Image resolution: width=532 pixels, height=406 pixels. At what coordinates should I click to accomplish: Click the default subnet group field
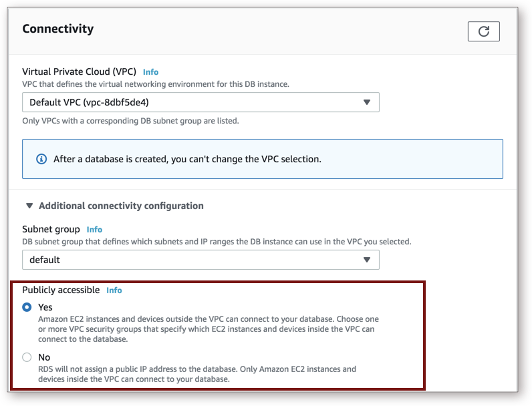click(x=201, y=260)
